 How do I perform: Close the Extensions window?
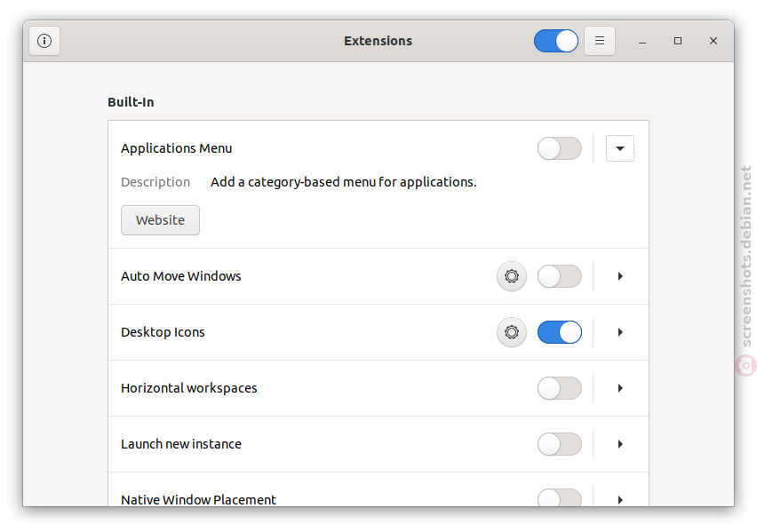tap(713, 41)
